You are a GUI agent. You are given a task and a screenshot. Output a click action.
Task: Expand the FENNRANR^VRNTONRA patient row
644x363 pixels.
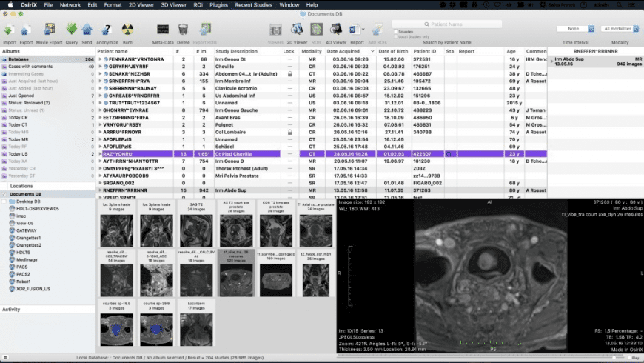tap(101, 59)
